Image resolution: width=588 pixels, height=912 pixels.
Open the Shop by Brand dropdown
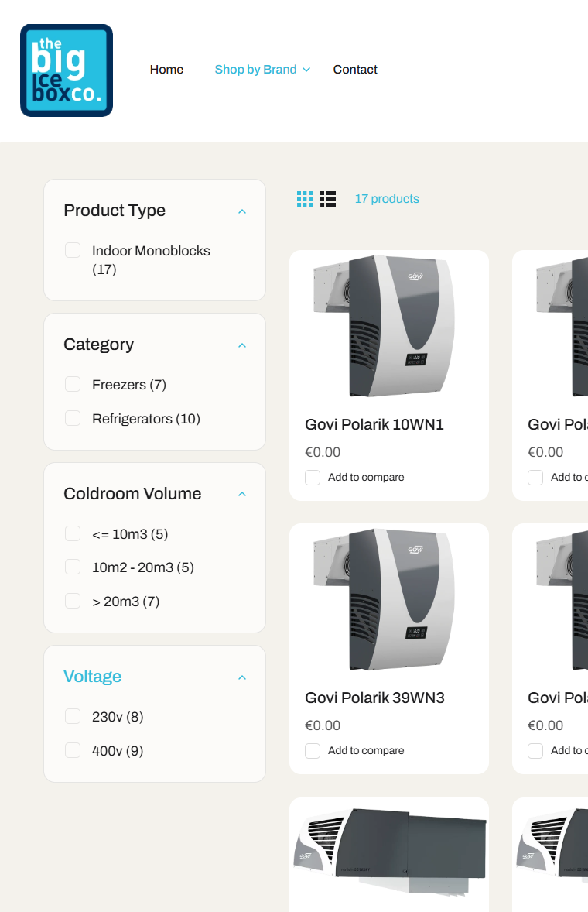[x=262, y=70]
